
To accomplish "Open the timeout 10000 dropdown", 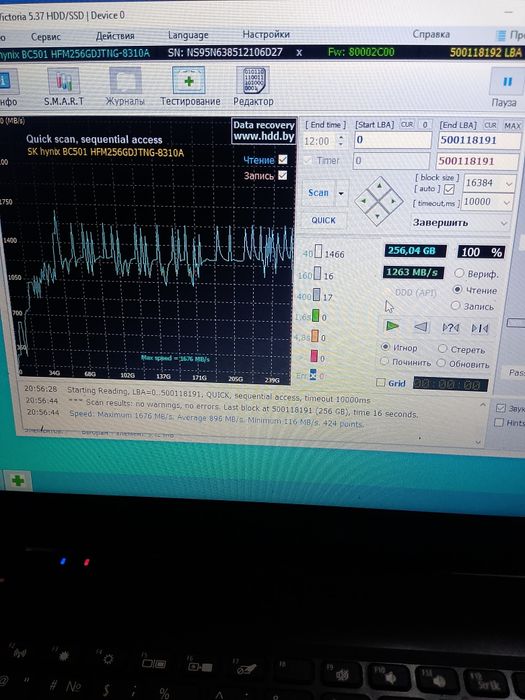I will [x=507, y=203].
